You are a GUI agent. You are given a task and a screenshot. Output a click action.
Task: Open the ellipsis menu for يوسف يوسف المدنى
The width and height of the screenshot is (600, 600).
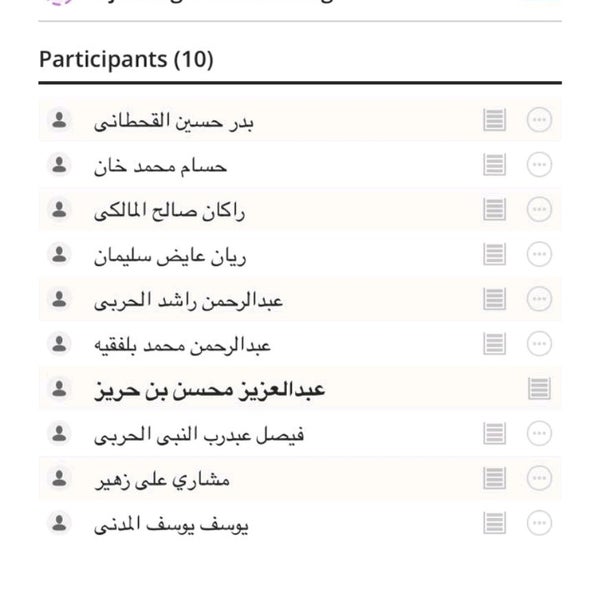[539, 523]
